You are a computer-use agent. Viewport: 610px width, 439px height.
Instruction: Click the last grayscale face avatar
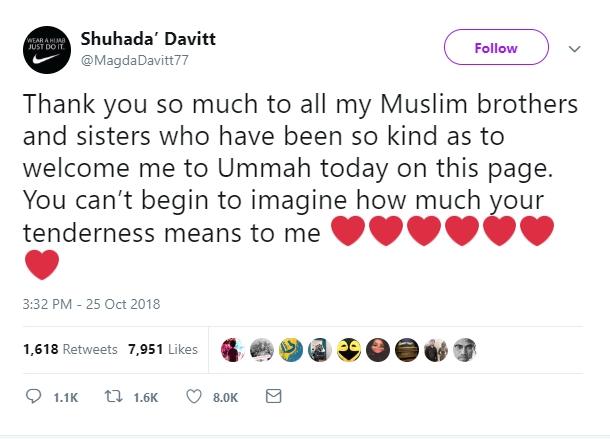point(463,349)
